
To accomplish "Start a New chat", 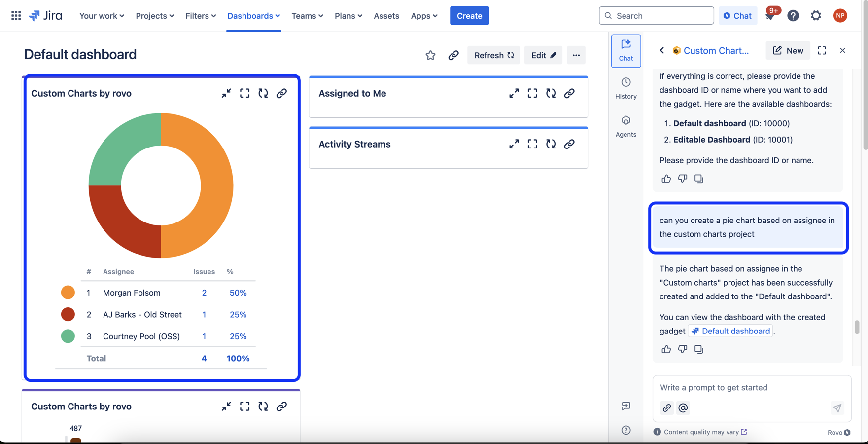I will [788, 50].
